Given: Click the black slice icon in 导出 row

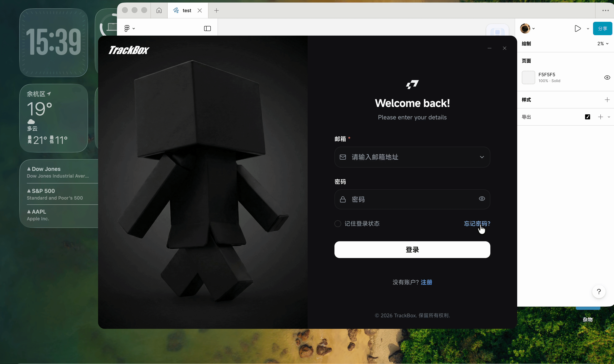Looking at the screenshot, I should tap(588, 117).
